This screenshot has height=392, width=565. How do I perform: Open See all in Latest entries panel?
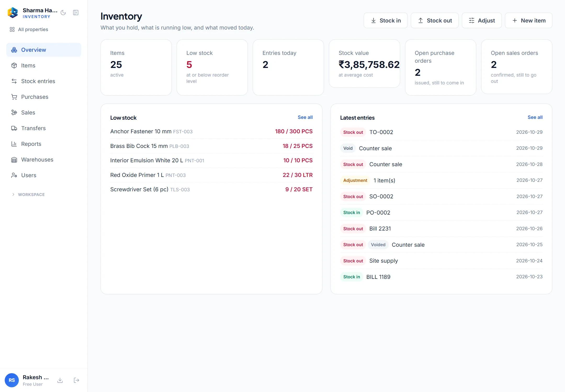coord(535,117)
